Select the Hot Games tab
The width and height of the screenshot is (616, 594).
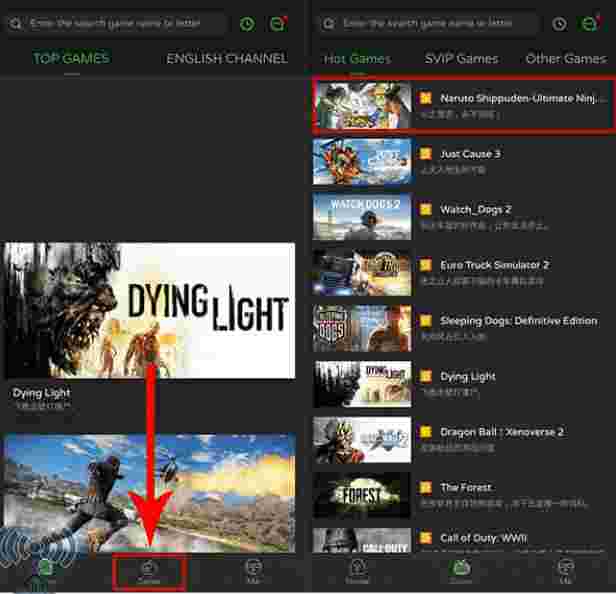click(358, 59)
